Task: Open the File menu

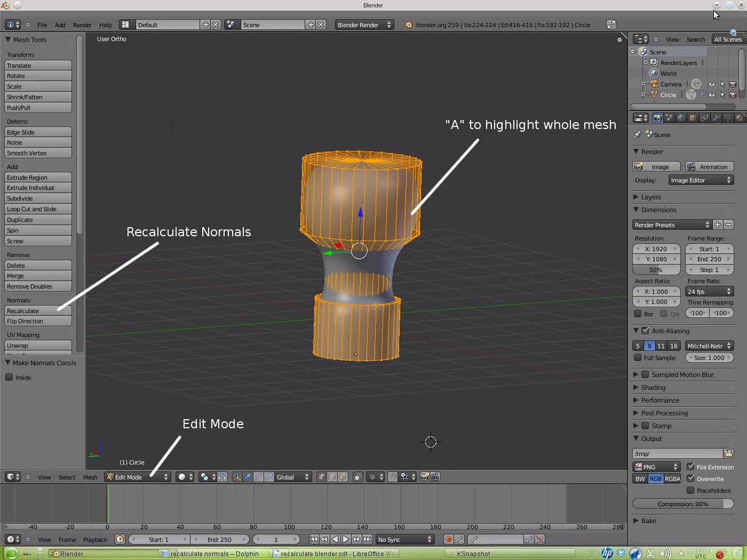Action: click(42, 25)
